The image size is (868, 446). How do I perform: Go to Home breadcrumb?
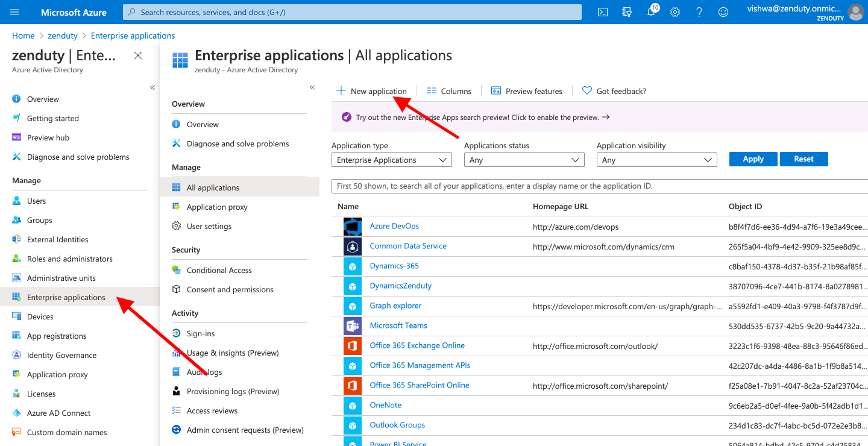tap(24, 36)
